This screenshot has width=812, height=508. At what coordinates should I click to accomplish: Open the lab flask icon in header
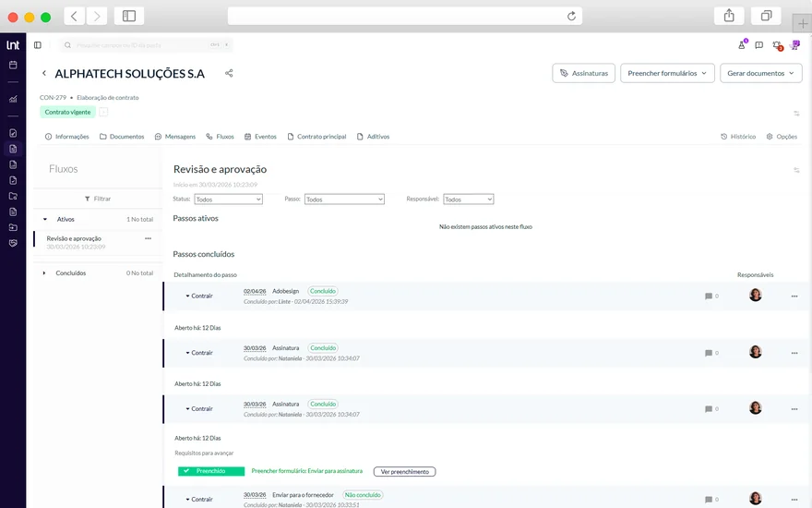[x=742, y=45]
